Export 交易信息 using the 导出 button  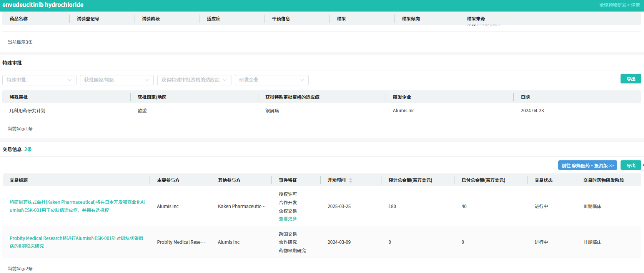point(631,165)
